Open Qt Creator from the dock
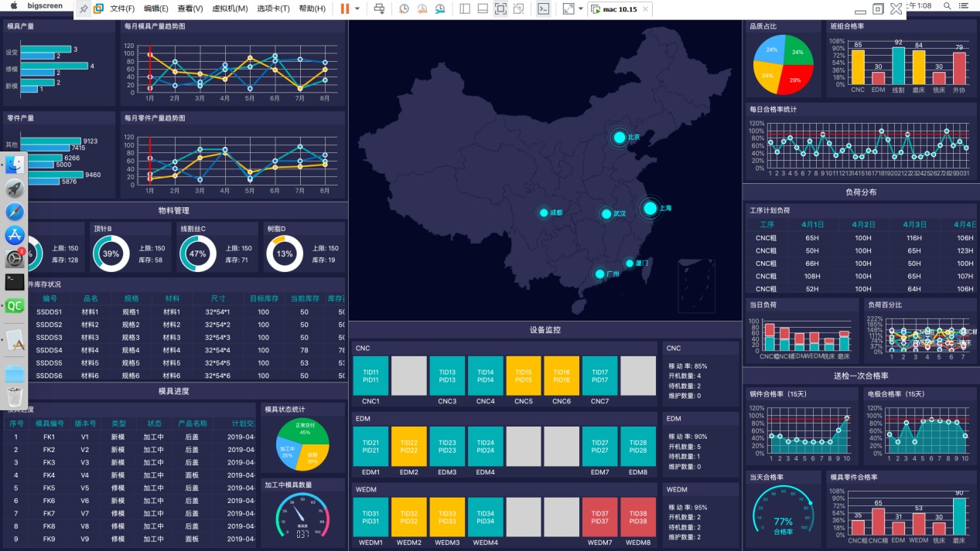Viewport: 980px width, 551px height. click(x=15, y=305)
